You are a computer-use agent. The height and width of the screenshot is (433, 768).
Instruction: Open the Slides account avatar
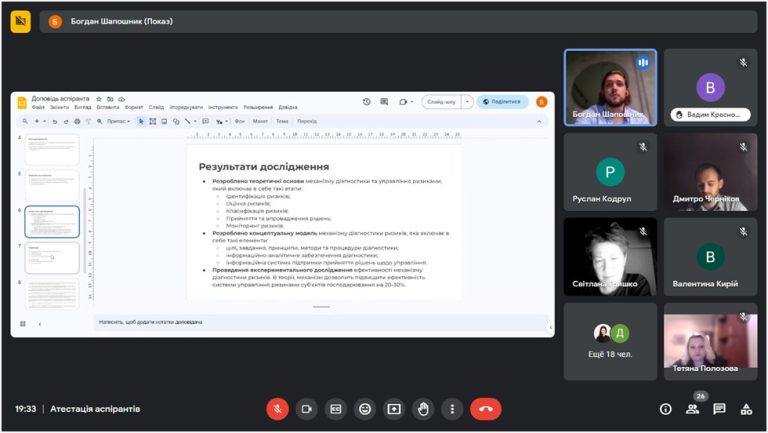pos(541,102)
